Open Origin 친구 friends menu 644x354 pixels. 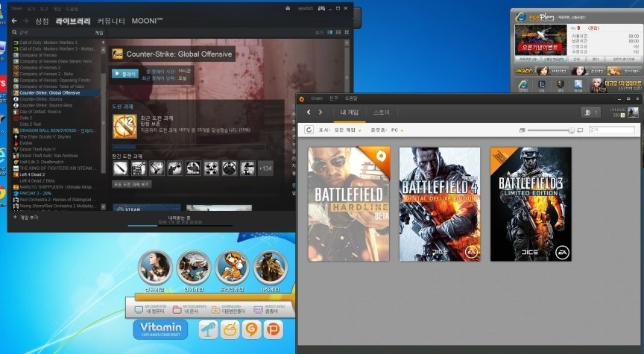333,98
